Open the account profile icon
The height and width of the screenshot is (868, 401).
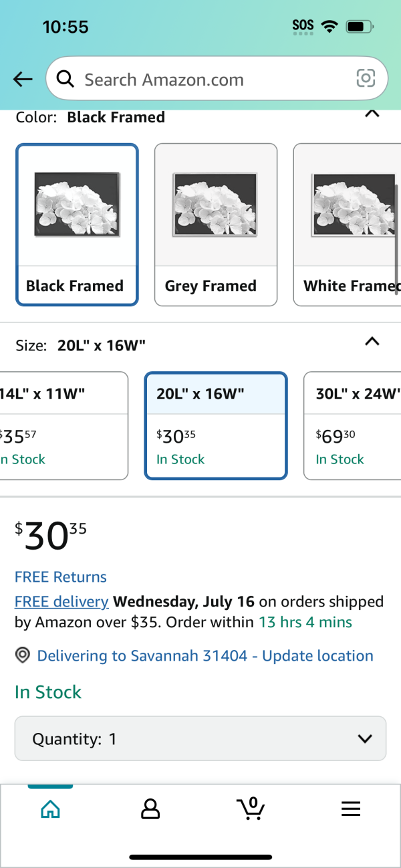click(150, 809)
